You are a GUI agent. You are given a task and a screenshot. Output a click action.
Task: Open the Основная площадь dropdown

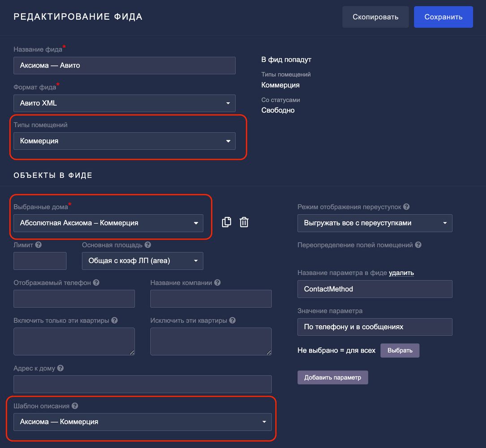(x=142, y=261)
